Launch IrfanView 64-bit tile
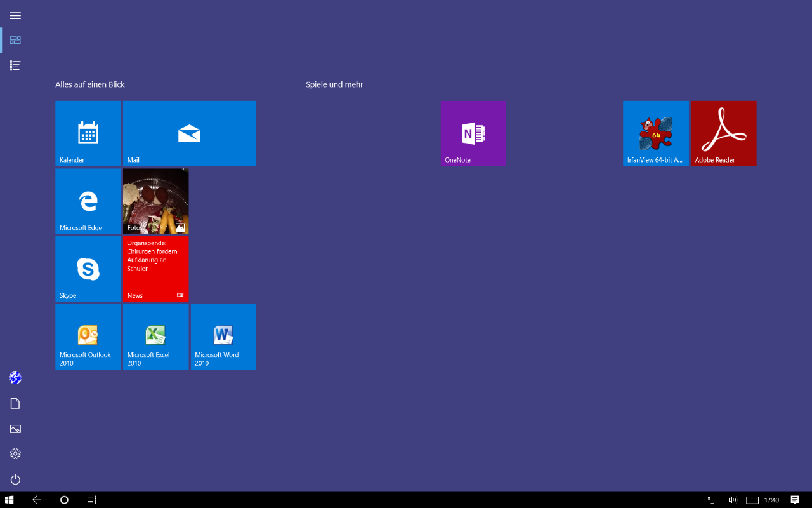812x508 pixels. coord(656,133)
